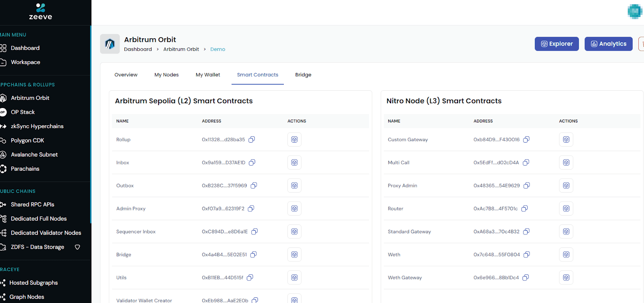
Task: Open Sequencer Inbox action icon
Action: (x=295, y=231)
